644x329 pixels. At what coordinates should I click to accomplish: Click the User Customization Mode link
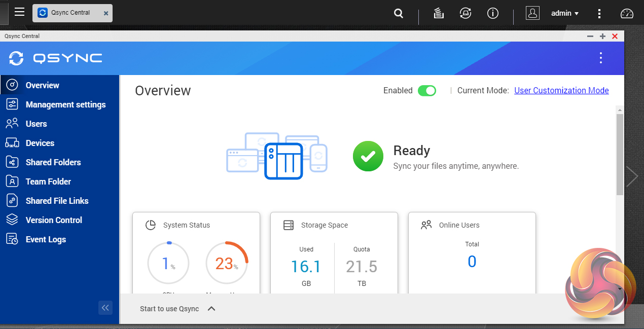coord(561,91)
